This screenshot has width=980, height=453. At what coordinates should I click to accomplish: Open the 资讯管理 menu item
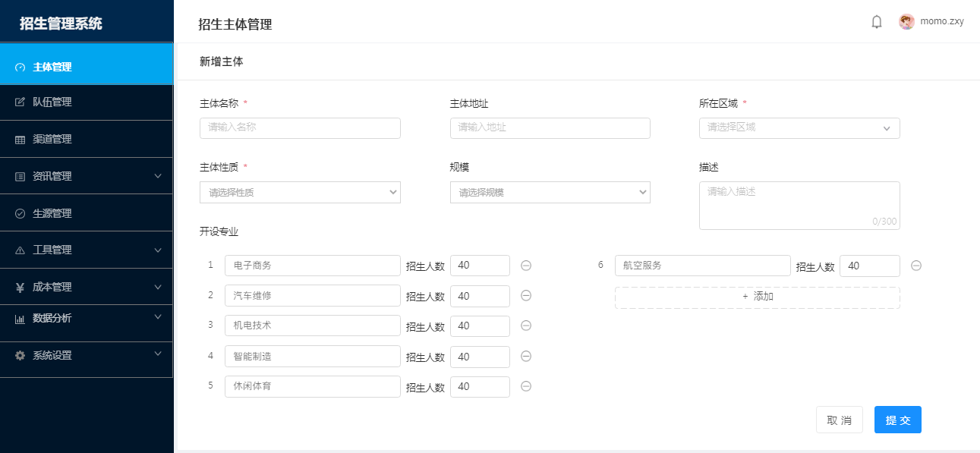coord(87,176)
